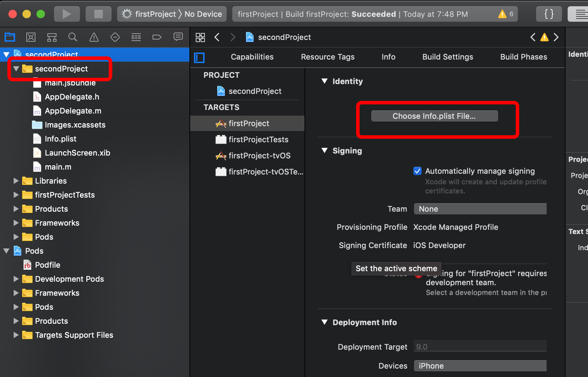
Task: Collapse the Signing section
Action: click(x=325, y=151)
